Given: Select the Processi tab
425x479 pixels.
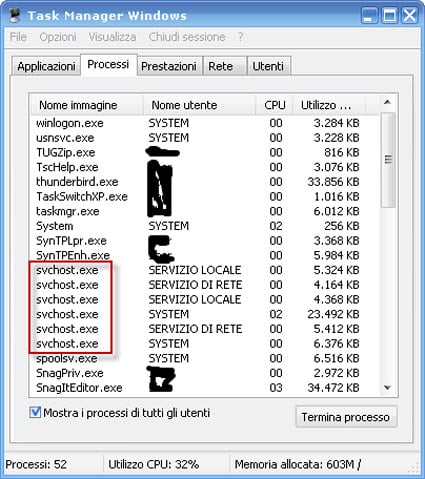Looking at the screenshot, I should [108, 64].
